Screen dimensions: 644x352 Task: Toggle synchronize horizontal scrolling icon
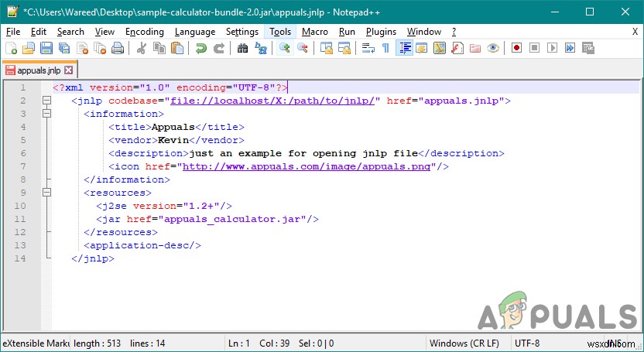(344, 49)
